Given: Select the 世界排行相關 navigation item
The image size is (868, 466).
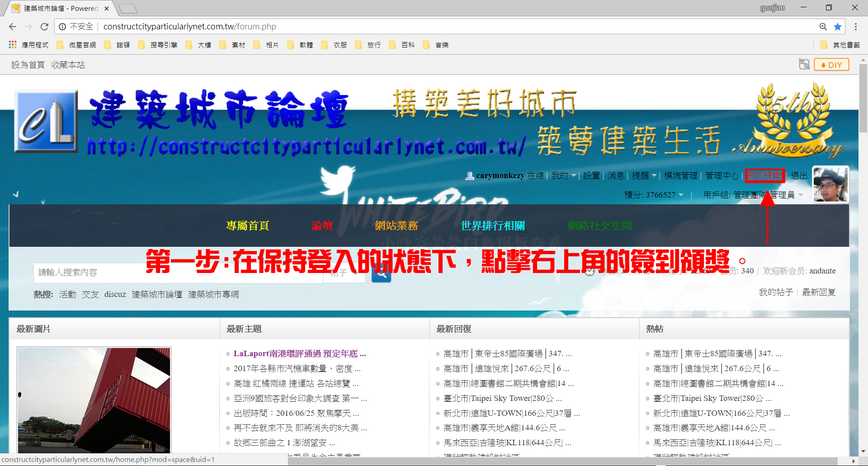Looking at the screenshot, I should point(493,226).
